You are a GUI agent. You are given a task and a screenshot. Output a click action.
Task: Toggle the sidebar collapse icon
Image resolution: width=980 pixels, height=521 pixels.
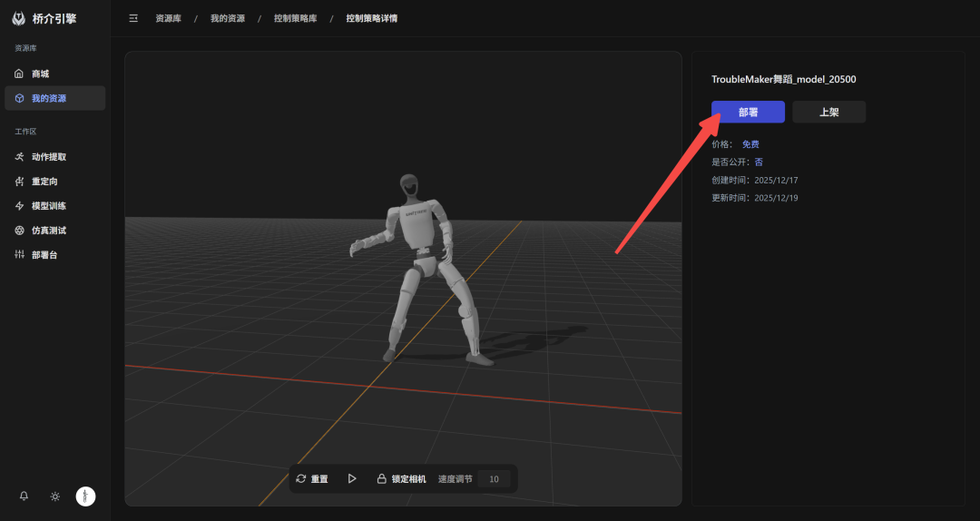[133, 18]
